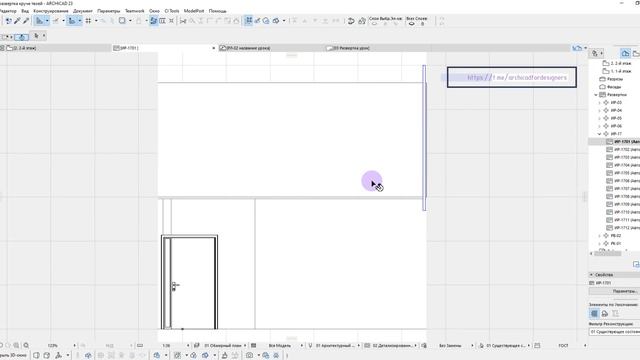Click the Project Map icon in Navigator
The image size is (640, 360).
[x=625, y=53]
